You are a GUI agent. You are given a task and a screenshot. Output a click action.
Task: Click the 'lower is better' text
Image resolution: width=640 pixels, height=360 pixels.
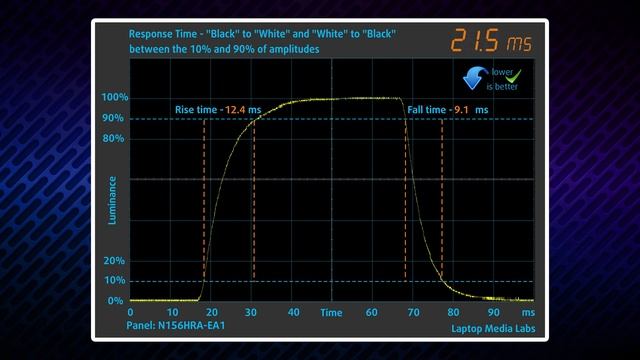click(x=502, y=79)
